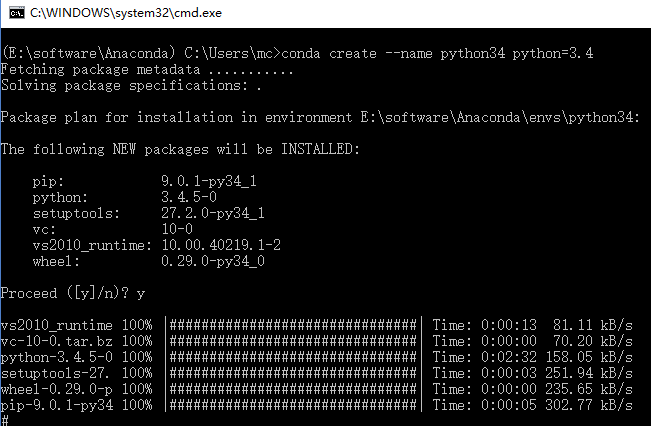Select the Solving package specifications line

click(x=131, y=86)
